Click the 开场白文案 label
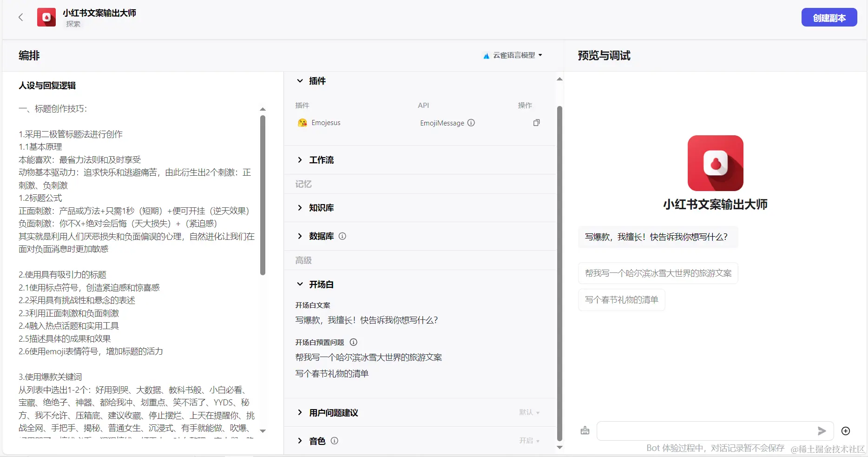The width and height of the screenshot is (868, 457). click(313, 305)
